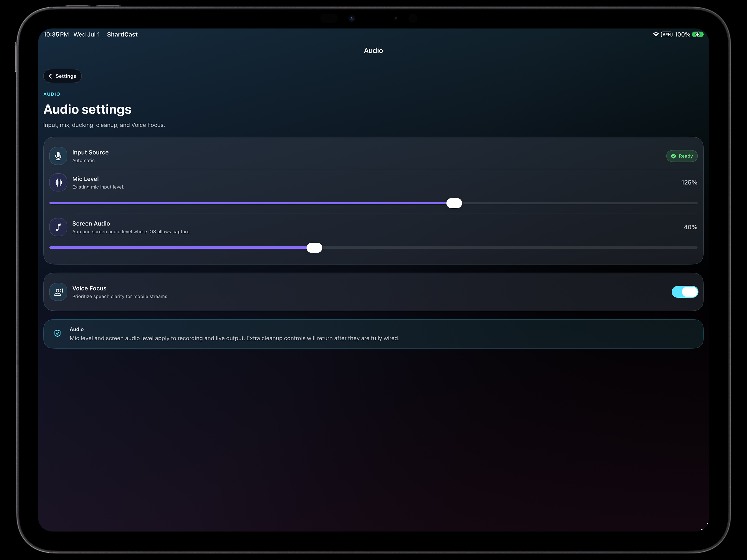Screen dimensions: 747x560
Task: Click the Mic Level slider handle
Action: click(x=454, y=203)
